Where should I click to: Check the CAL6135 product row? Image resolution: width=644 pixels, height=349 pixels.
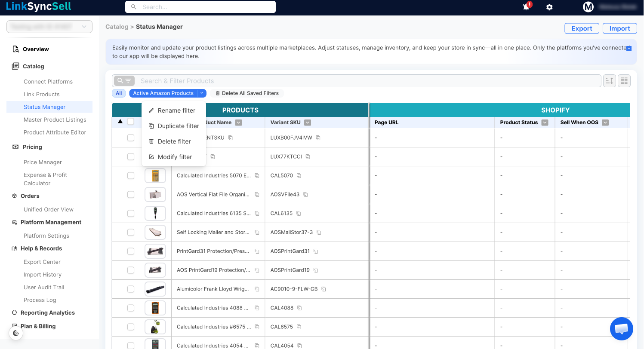coord(131,214)
